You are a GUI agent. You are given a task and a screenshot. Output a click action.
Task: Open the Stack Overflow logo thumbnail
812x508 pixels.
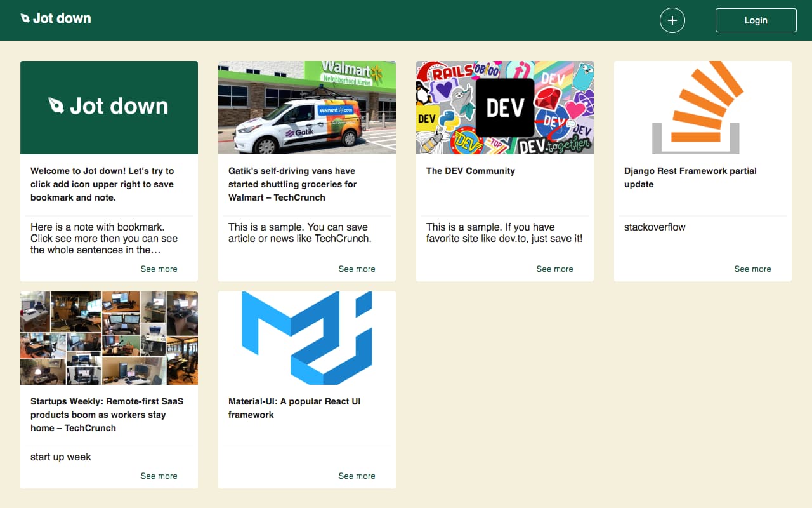click(703, 107)
